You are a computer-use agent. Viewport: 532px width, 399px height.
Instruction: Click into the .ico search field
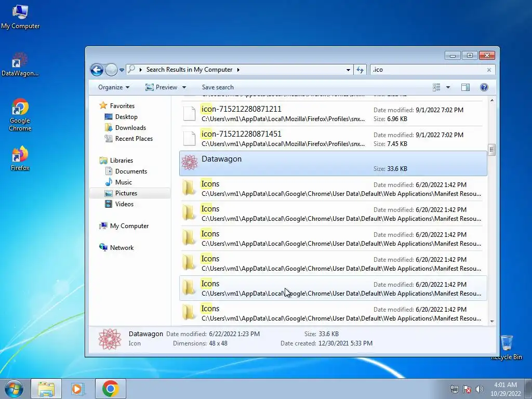428,70
